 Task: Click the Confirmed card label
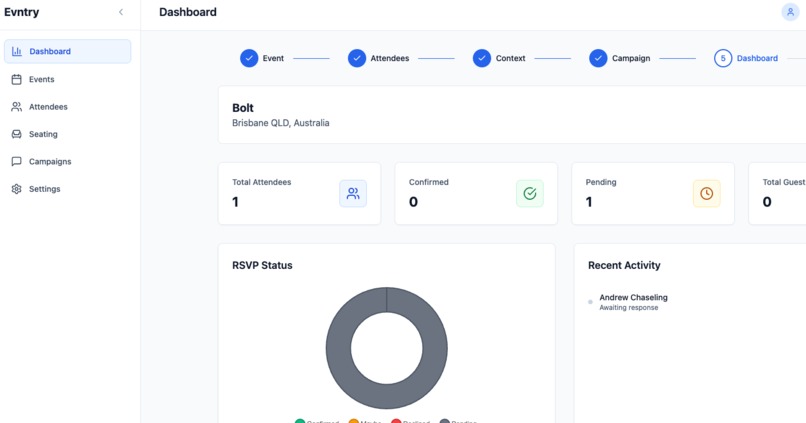coord(429,182)
